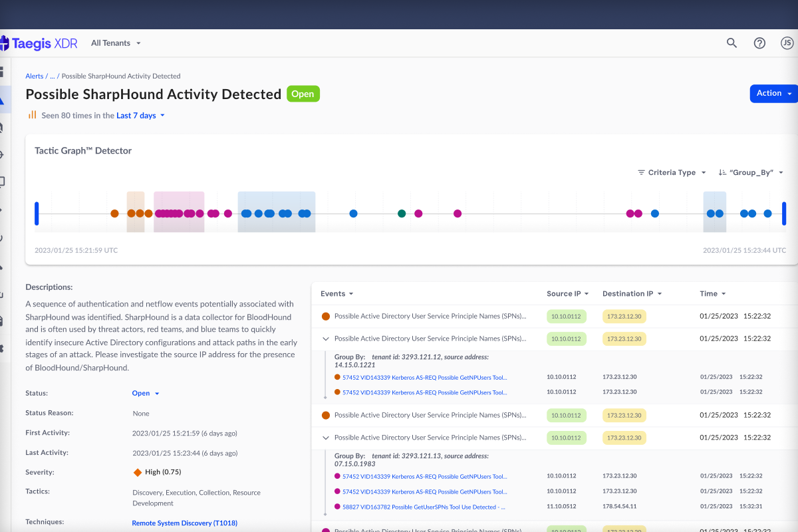Change the Status Open dropdown
This screenshot has width=798, height=532.
tap(146, 393)
